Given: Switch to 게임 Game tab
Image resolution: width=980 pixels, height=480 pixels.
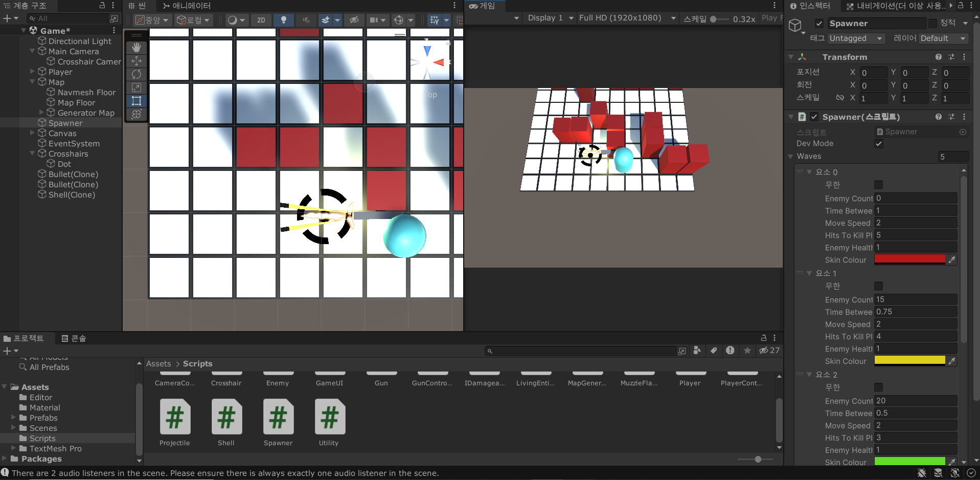Looking at the screenshot, I should pos(482,6).
